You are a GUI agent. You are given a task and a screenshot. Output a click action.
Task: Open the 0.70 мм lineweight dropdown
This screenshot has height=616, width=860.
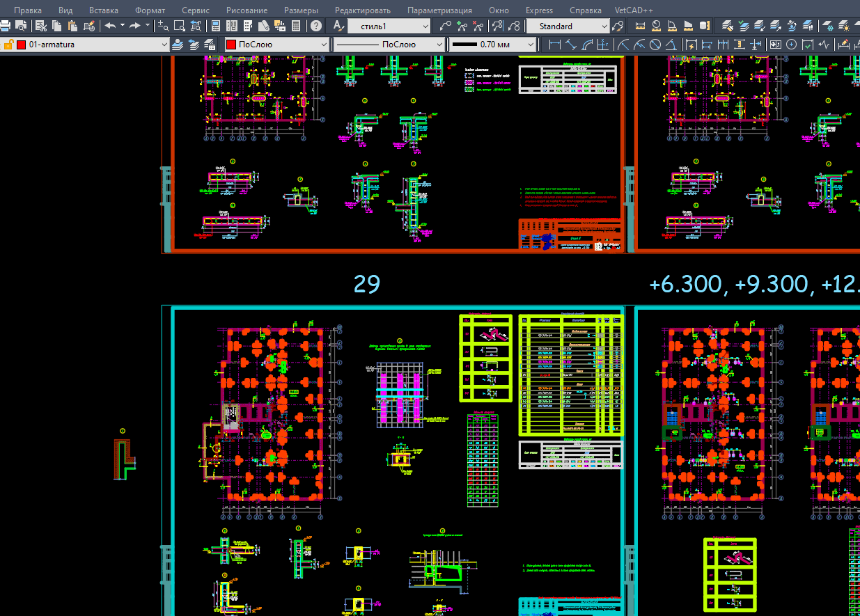click(x=492, y=45)
